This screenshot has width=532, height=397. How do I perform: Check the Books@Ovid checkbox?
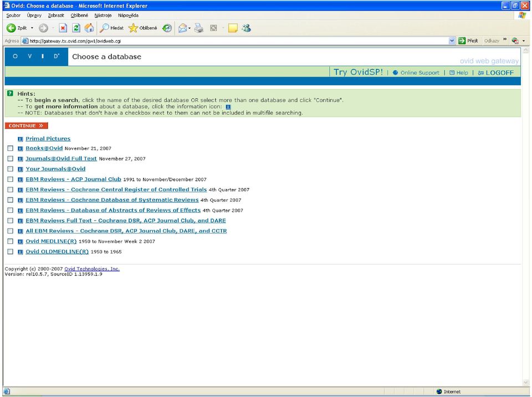tap(10, 149)
